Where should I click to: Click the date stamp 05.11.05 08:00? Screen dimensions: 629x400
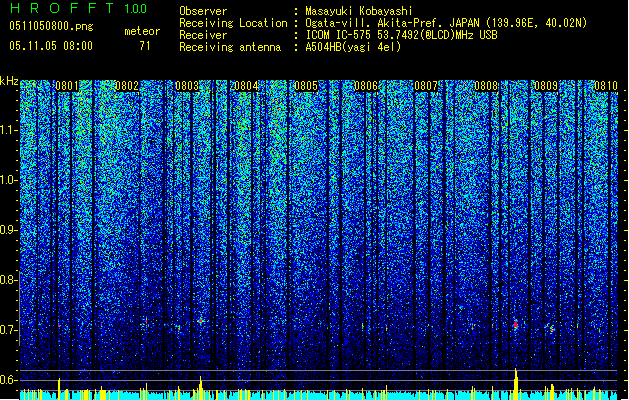click(x=51, y=45)
